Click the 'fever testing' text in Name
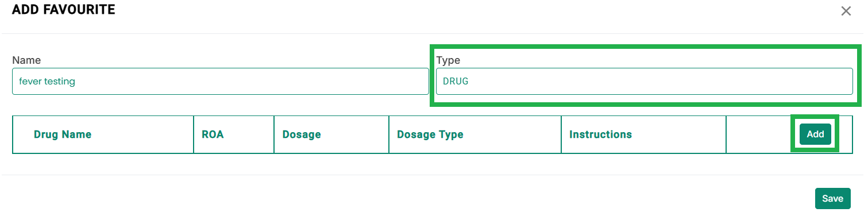The image size is (868, 212). click(47, 82)
